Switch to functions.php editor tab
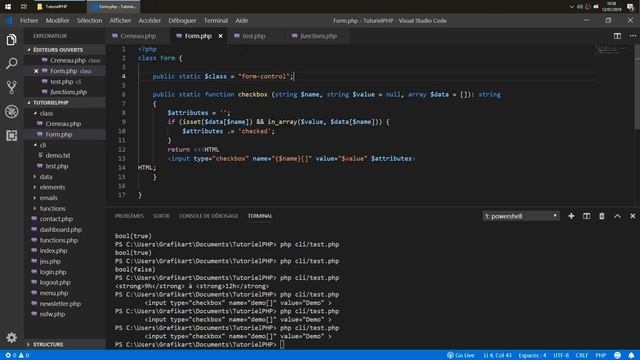Viewport: 640px width, 360px height. pyautogui.click(x=318, y=36)
